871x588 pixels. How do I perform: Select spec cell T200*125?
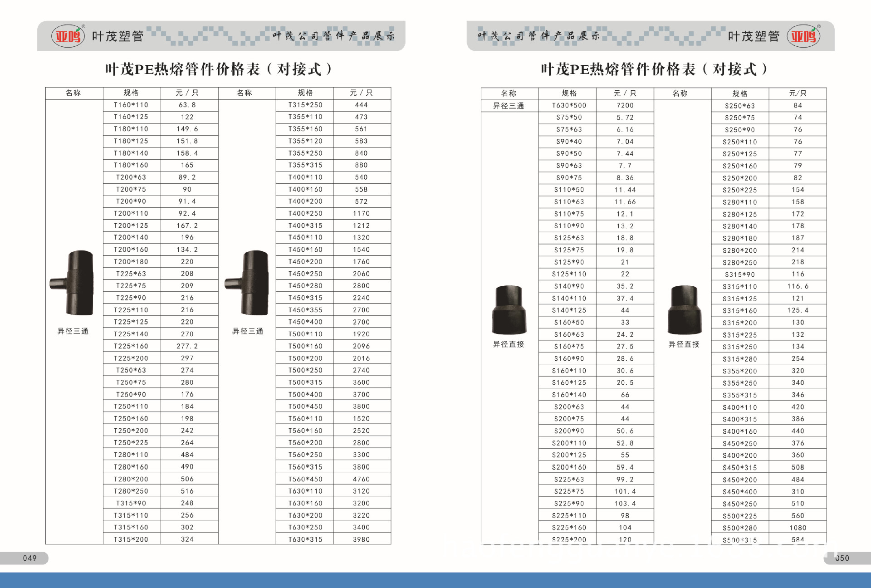click(x=132, y=225)
